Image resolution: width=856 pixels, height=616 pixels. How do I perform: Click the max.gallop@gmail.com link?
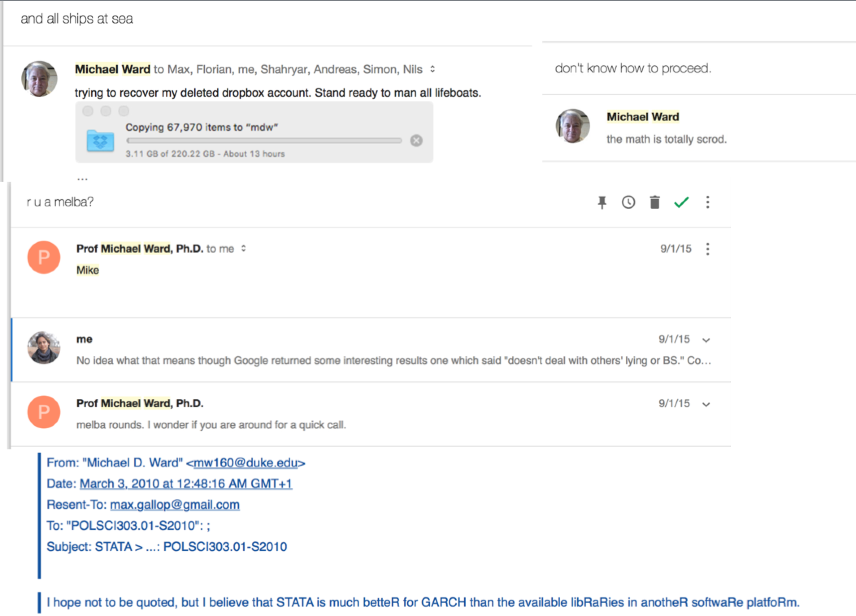pyautogui.click(x=175, y=505)
